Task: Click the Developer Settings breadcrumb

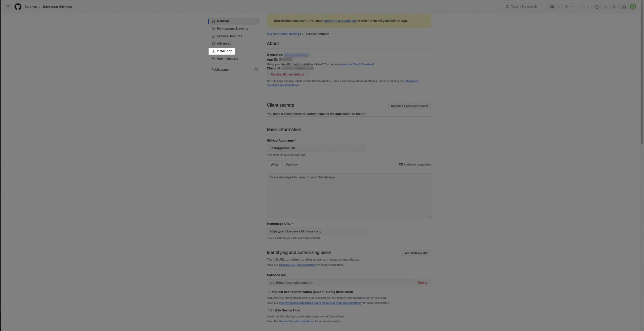Action: (x=57, y=7)
